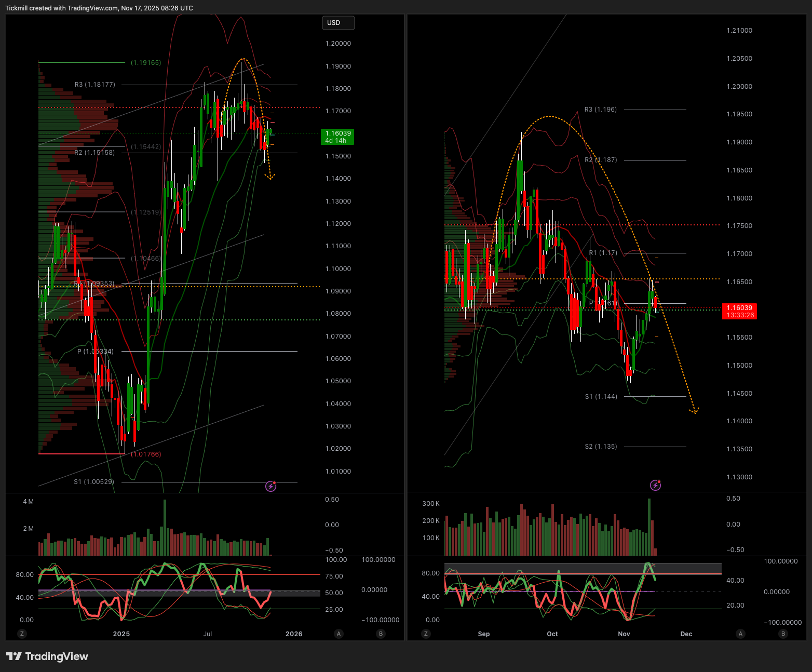Click the Oct label on right time axis

pyautogui.click(x=552, y=634)
